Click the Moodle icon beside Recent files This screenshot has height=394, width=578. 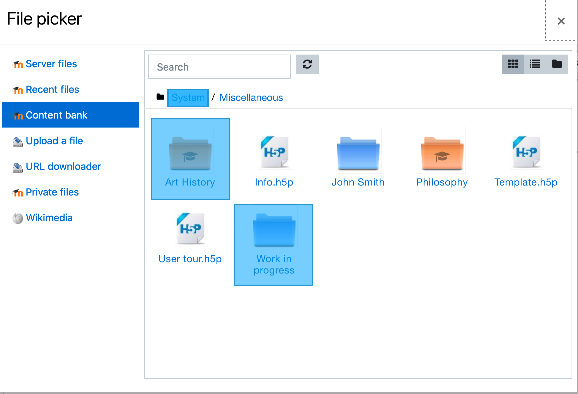coord(18,90)
